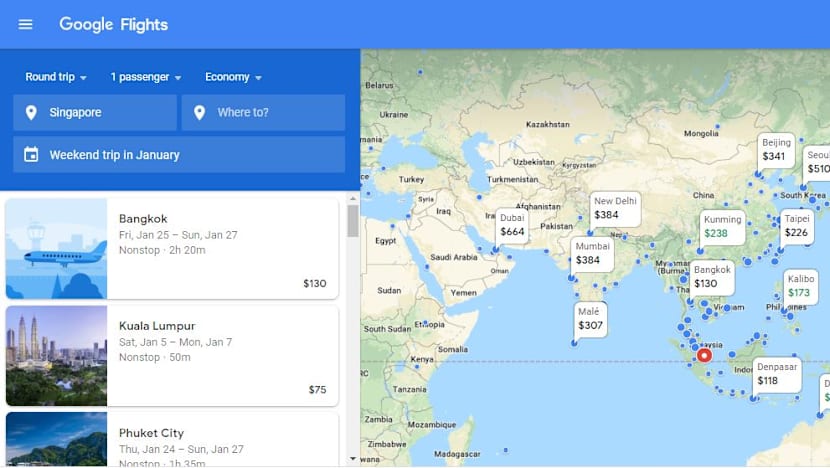Select the Denpasar $118 map marker
This screenshot has height=468, width=830.
[x=776, y=374]
